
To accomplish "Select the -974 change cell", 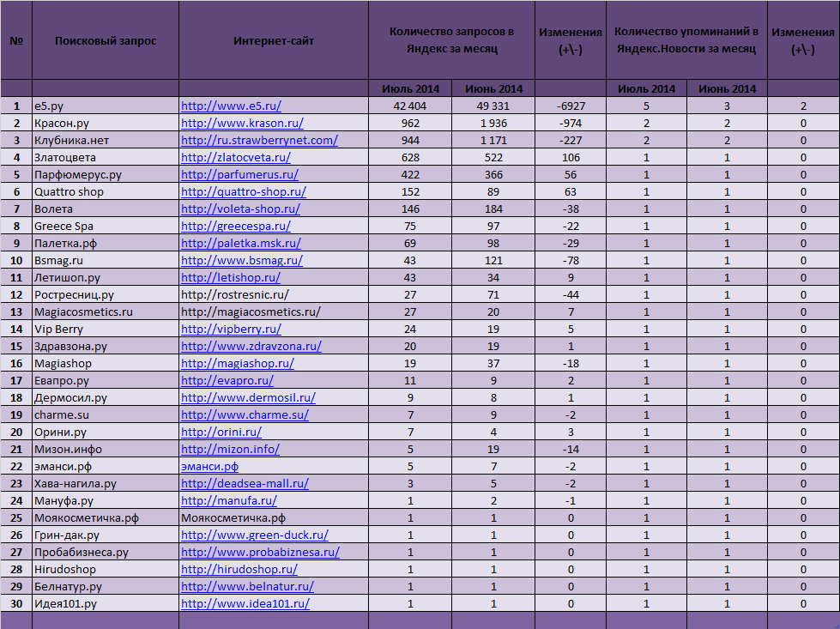I will pos(571,124).
